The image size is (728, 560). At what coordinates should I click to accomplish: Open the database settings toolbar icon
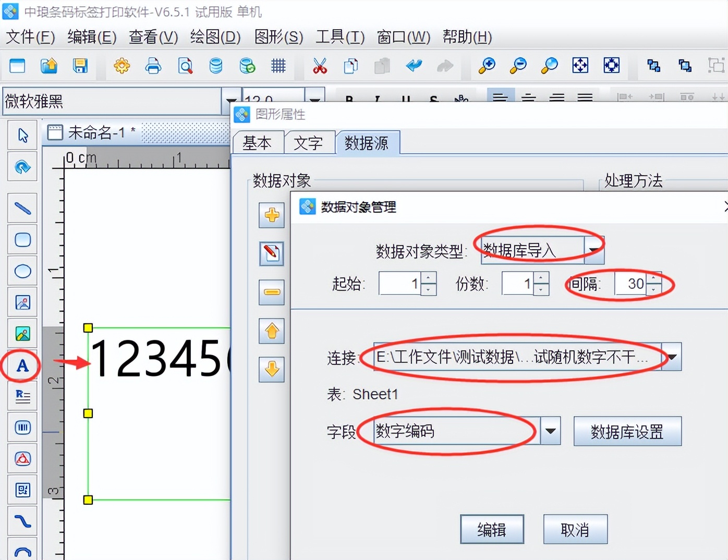coord(216,66)
